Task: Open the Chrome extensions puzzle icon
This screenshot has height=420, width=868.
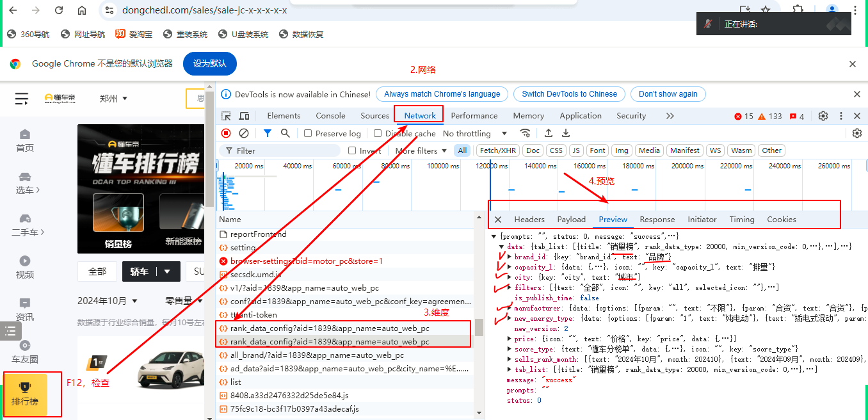Action: pos(798,10)
